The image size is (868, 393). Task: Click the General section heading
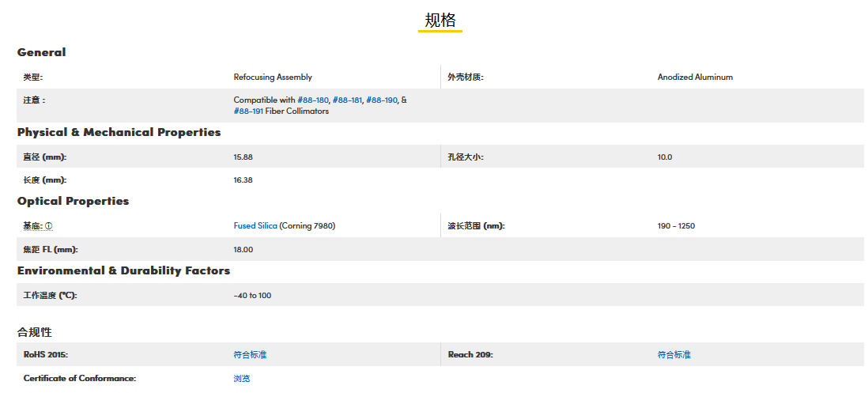click(x=41, y=52)
